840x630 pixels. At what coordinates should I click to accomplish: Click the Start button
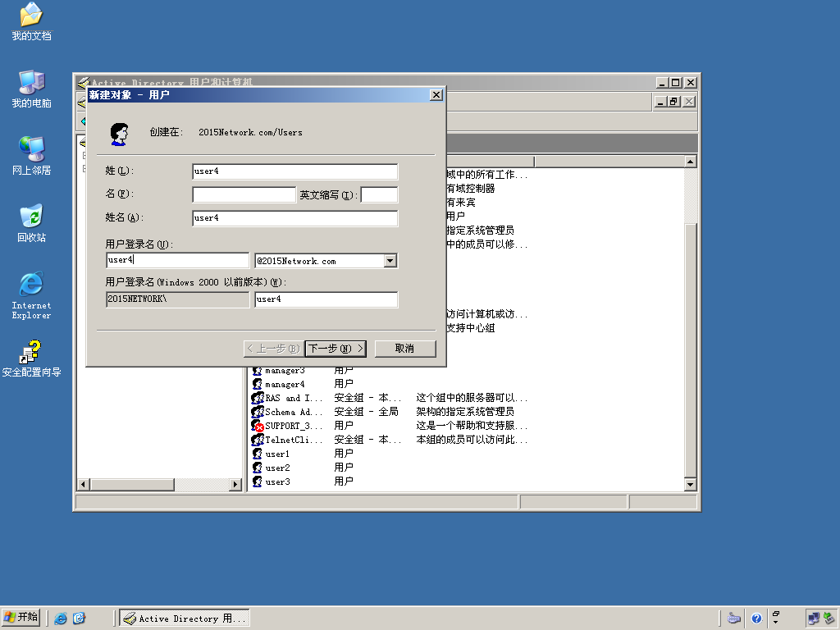coord(21,618)
